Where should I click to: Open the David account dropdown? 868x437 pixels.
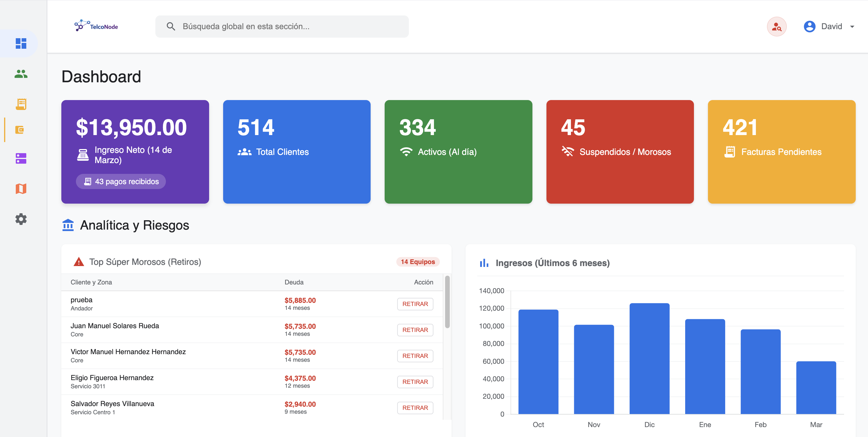pyautogui.click(x=830, y=26)
